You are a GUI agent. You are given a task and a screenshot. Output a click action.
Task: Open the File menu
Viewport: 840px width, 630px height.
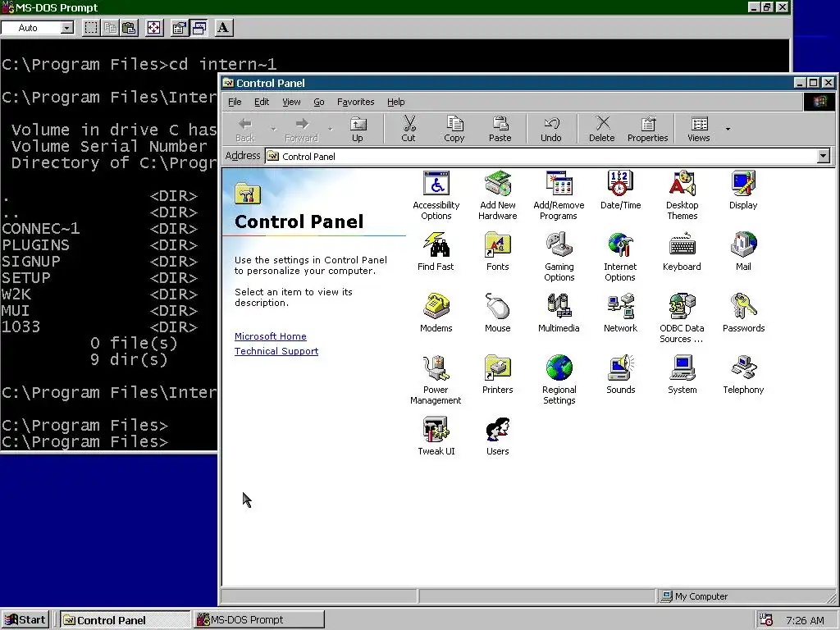click(235, 102)
